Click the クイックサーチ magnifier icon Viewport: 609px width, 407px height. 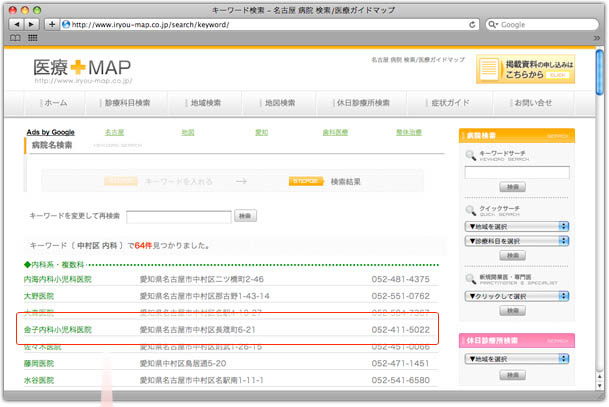point(470,211)
